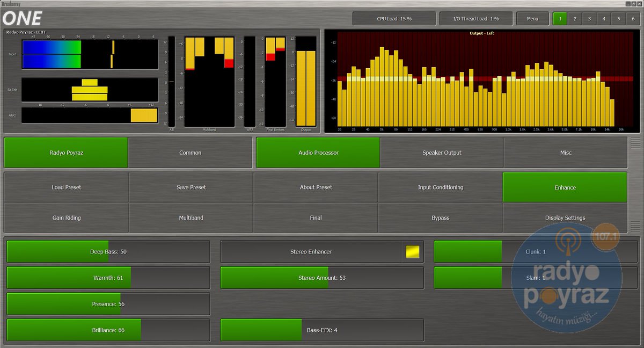Viewport: 644px width, 348px height.
Task: Click Save Preset
Action: point(191,187)
